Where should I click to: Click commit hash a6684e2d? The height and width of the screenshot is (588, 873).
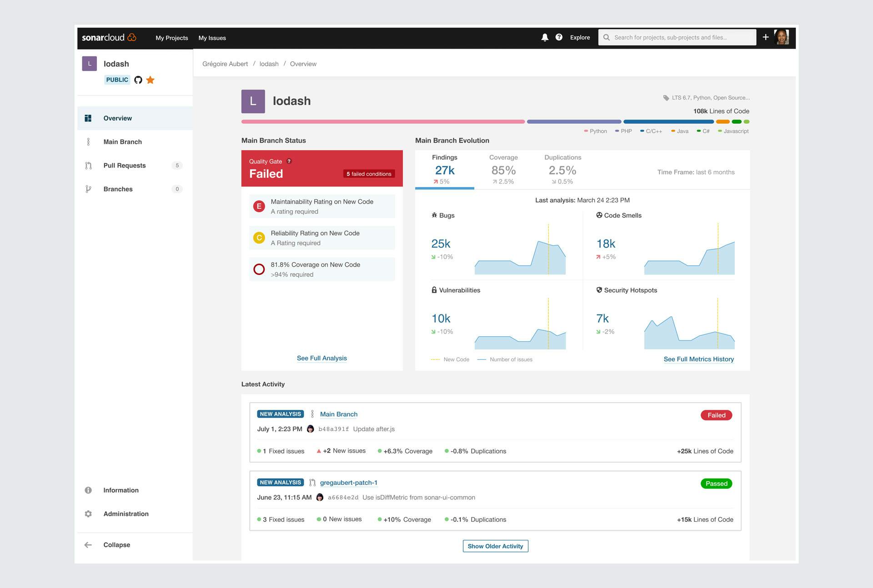(343, 498)
